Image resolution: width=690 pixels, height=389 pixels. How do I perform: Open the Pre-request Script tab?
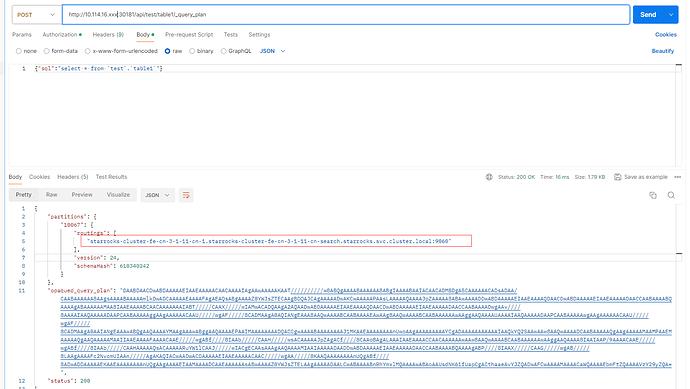pos(189,34)
